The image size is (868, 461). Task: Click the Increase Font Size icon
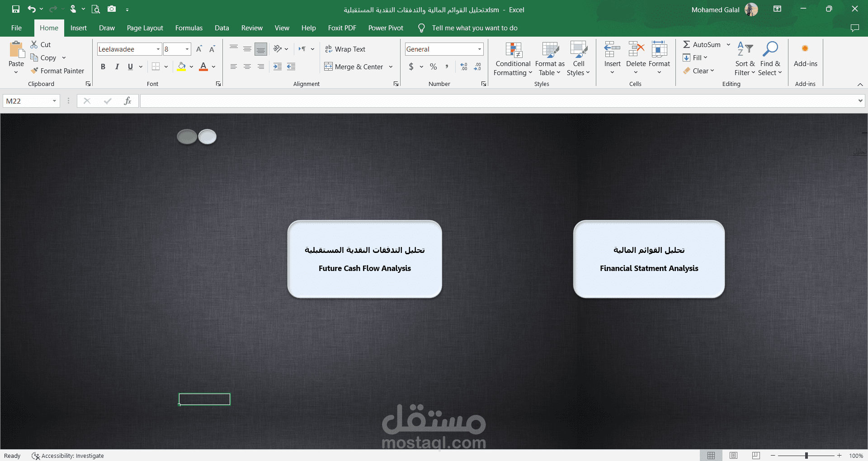pyautogui.click(x=199, y=49)
